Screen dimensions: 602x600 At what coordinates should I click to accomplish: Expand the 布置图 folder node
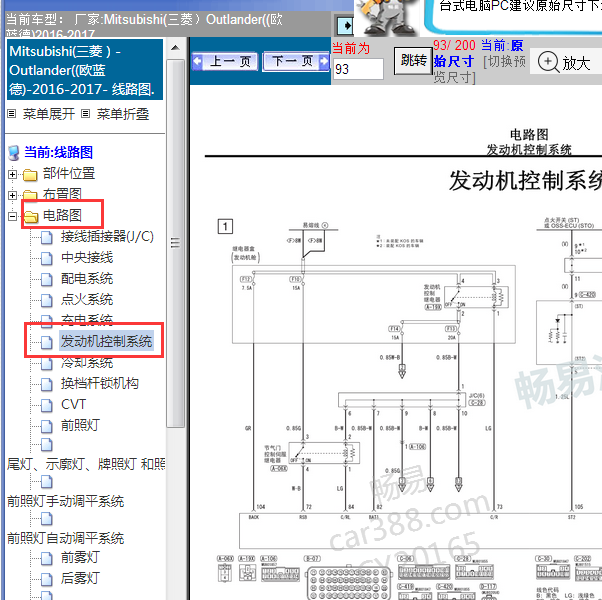(x=12, y=195)
